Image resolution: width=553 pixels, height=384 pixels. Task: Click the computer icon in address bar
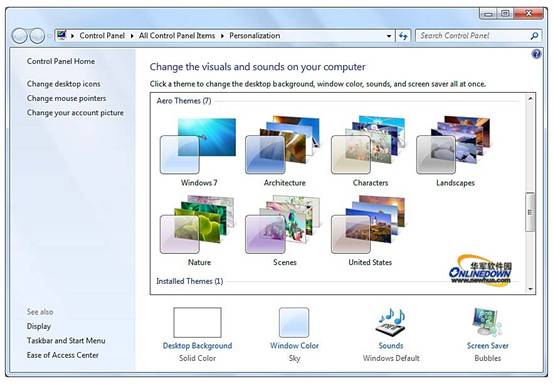point(62,35)
